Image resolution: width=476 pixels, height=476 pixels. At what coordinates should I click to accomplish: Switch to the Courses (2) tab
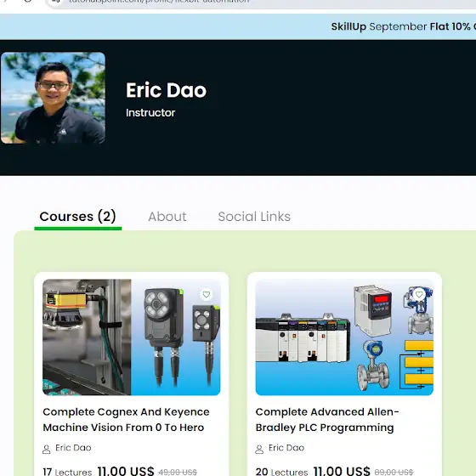[77, 217]
